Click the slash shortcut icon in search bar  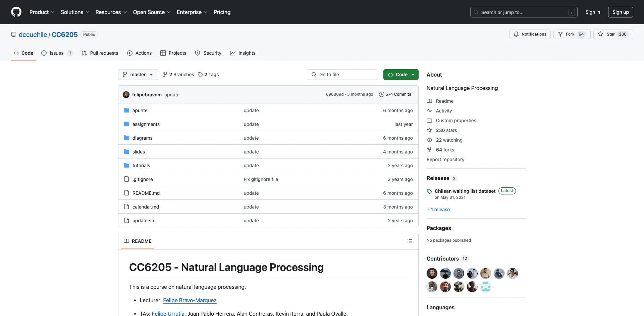(572, 12)
